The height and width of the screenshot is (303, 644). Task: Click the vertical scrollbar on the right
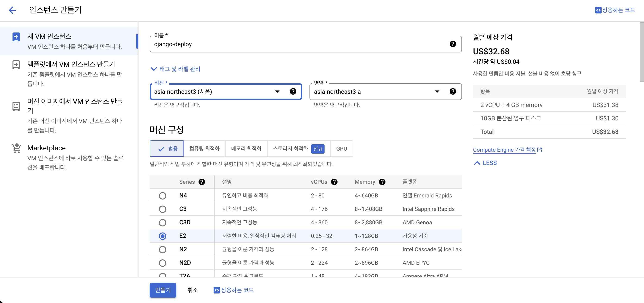point(641,52)
